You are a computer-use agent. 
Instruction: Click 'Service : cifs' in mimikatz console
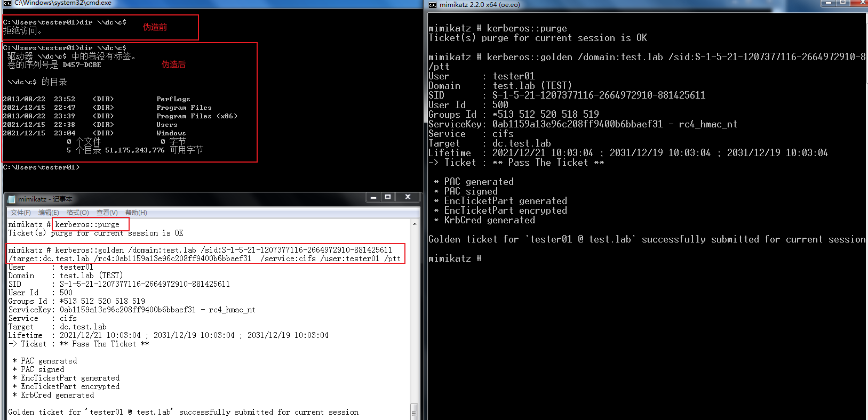(471, 134)
